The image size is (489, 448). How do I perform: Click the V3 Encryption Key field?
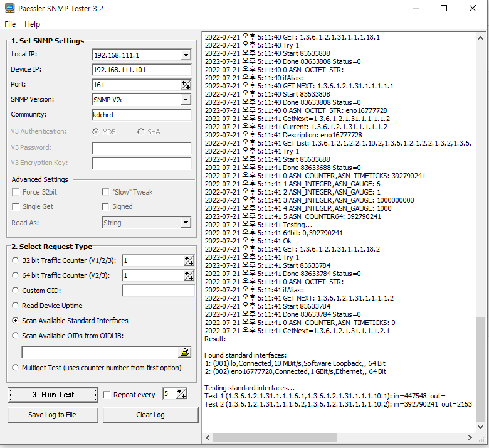click(x=142, y=163)
